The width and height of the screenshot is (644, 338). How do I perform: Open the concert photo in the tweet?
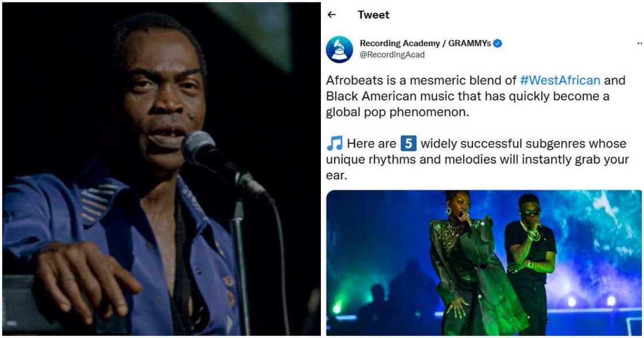point(484,263)
